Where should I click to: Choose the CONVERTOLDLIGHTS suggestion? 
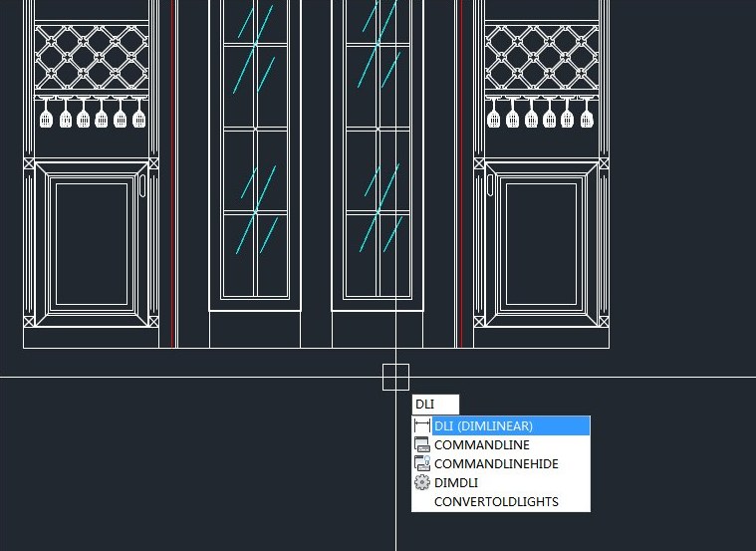tap(501, 501)
